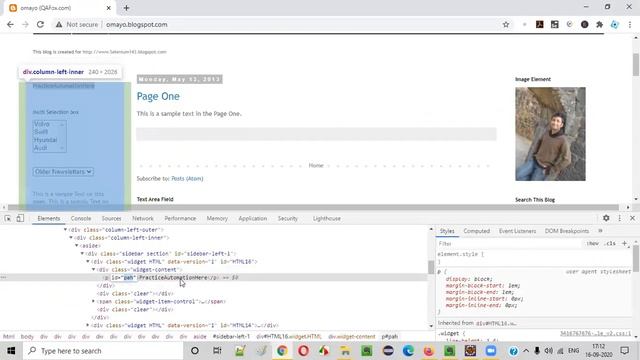Screen dimensions: 640x360
Task: Click the Not secure warning icon
Action: (x=59, y=24)
